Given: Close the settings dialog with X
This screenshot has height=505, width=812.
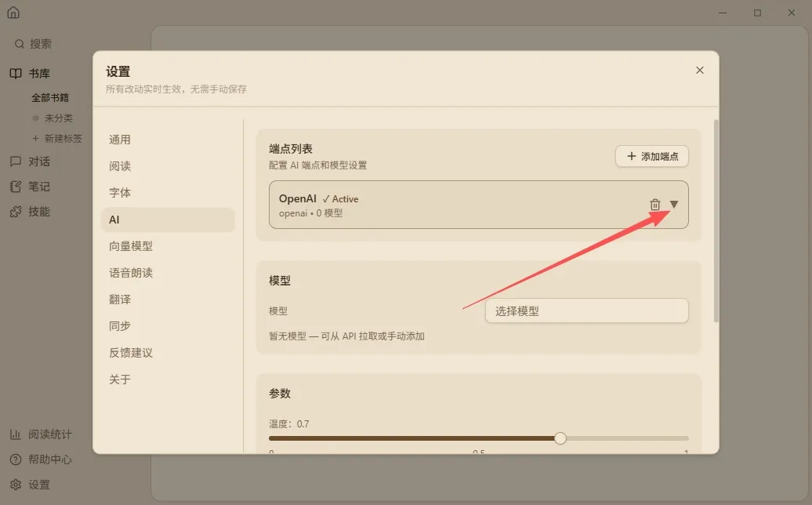Looking at the screenshot, I should pos(700,70).
